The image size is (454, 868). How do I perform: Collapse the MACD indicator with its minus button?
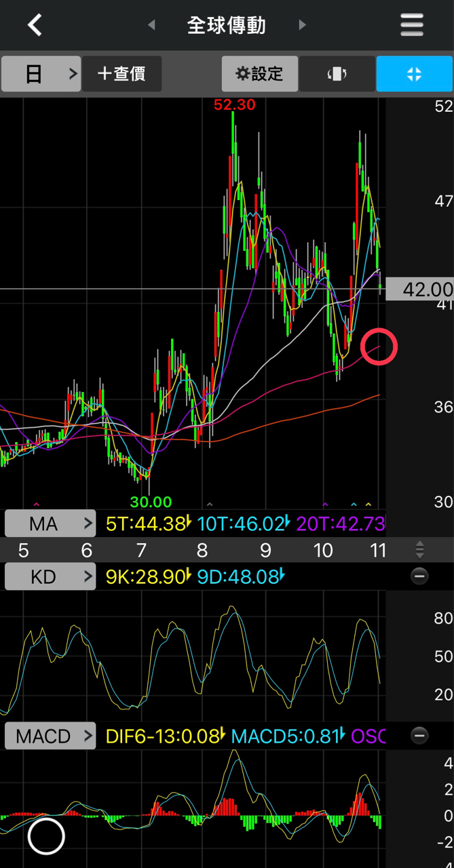[x=419, y=735]
